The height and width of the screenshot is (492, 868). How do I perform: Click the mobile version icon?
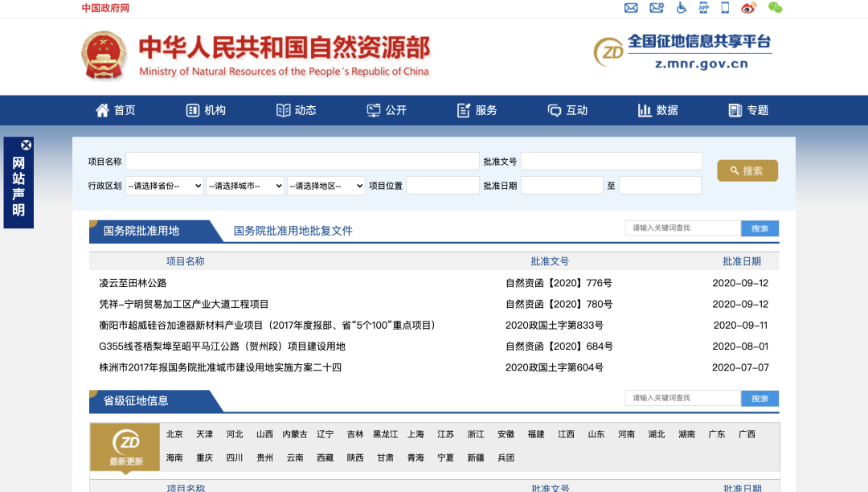(x=725, y=7)
